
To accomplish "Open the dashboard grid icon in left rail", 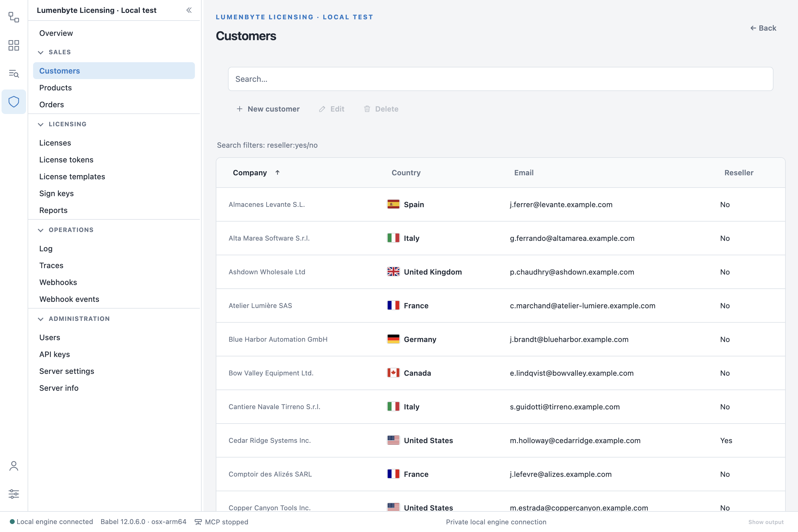I will [x=13, y=45].
